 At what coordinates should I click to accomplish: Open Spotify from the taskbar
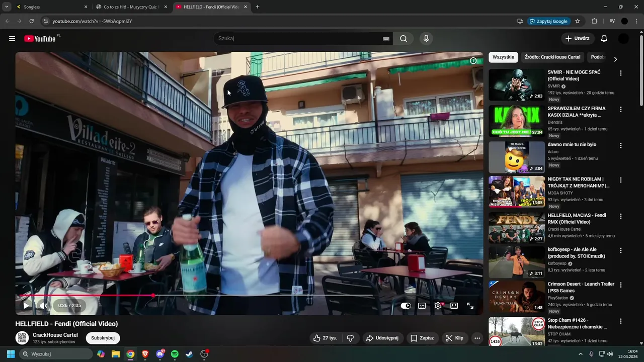(175, 354)
